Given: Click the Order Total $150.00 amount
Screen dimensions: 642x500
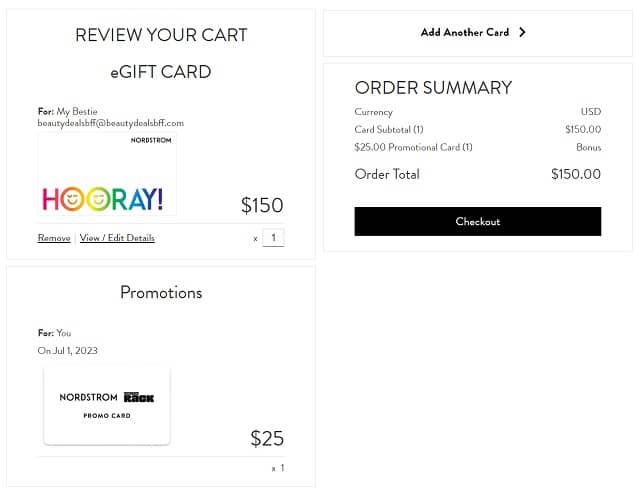Looking at the screenshot, I should [x=575, y=174].
